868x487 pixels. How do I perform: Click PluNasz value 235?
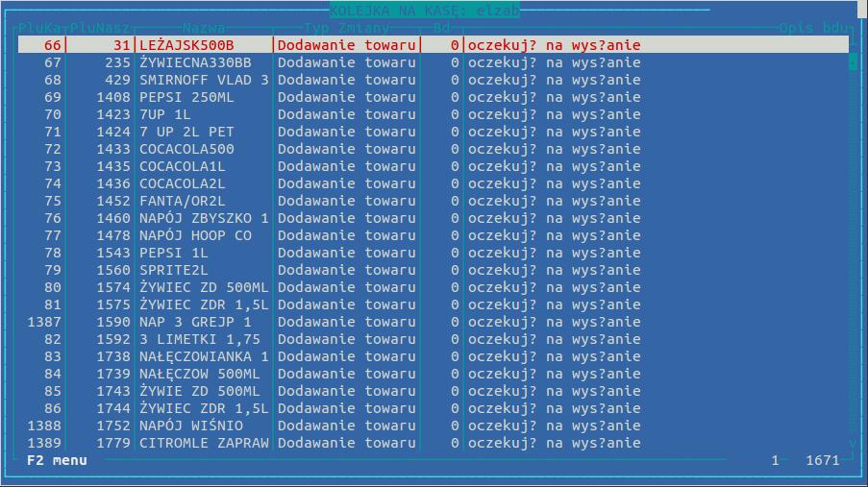117,62
